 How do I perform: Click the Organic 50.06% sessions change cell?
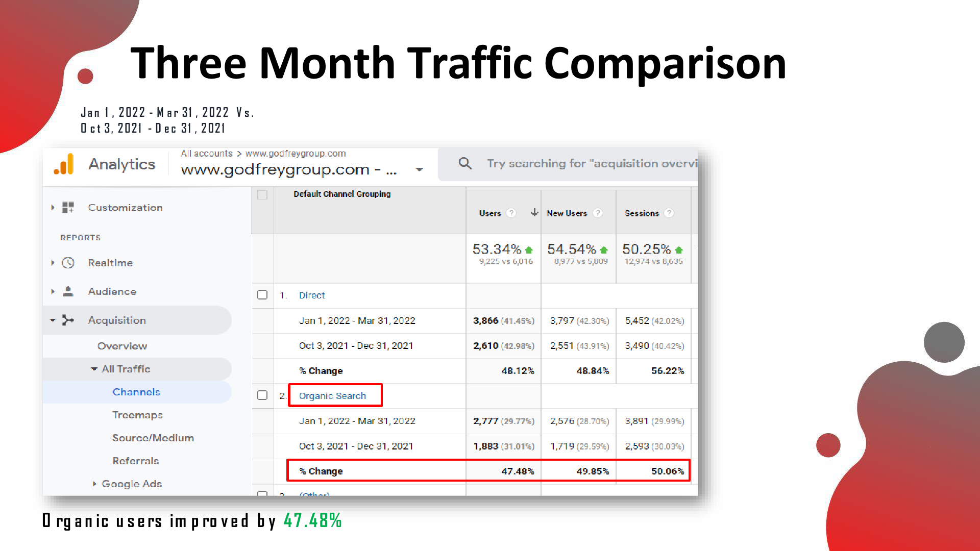pyautogui.click(x=668, y=471)
